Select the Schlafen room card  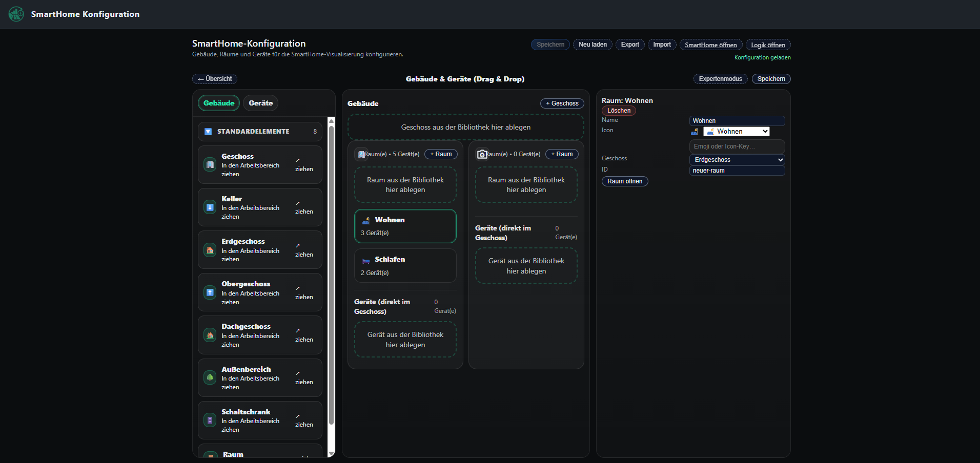[x=405, y=265]
